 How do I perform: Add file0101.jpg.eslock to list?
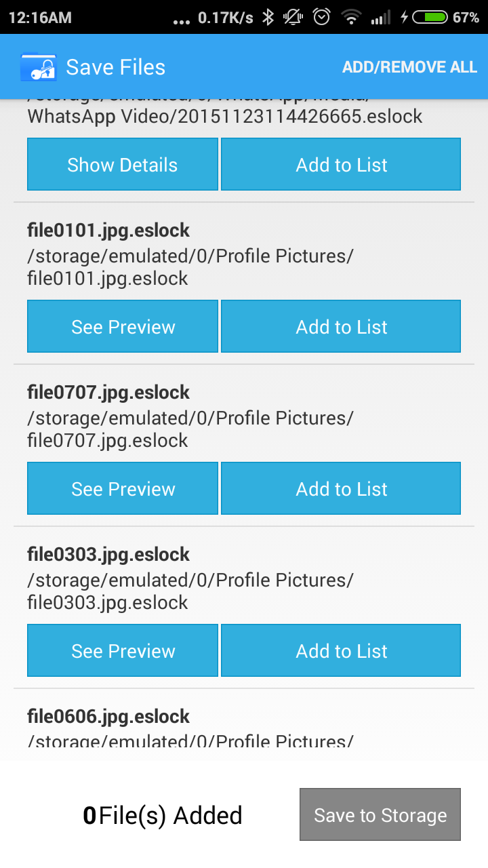pyautogui.click(x=341, y=327)
